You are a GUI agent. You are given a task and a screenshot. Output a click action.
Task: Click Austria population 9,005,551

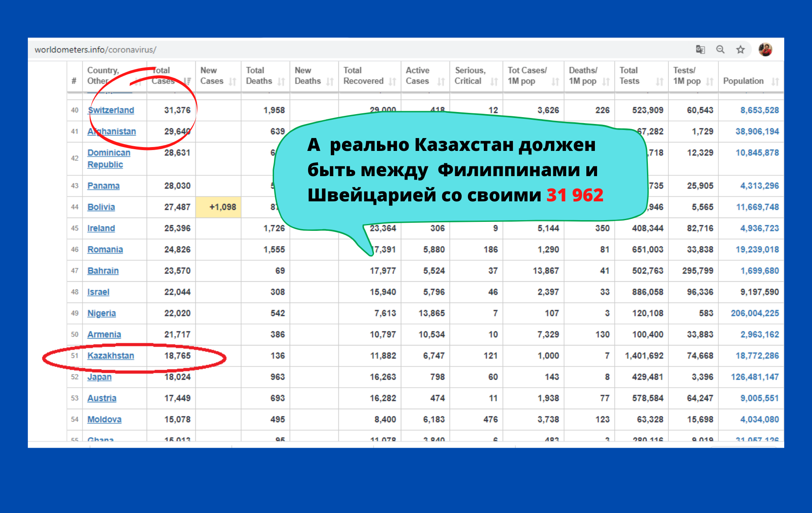759,398
